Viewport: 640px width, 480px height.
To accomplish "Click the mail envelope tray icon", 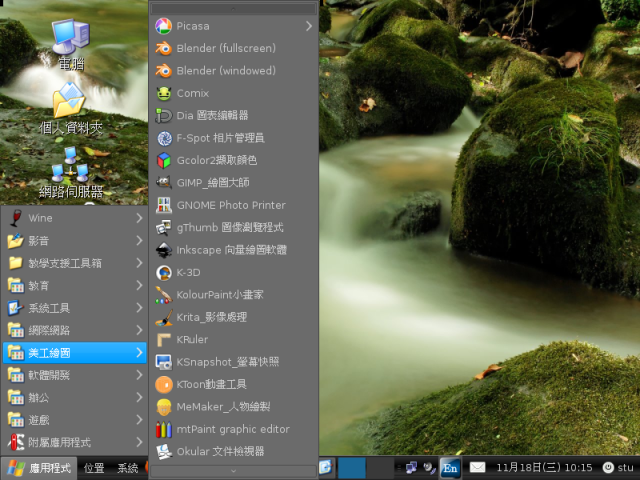I will (477, 467).
